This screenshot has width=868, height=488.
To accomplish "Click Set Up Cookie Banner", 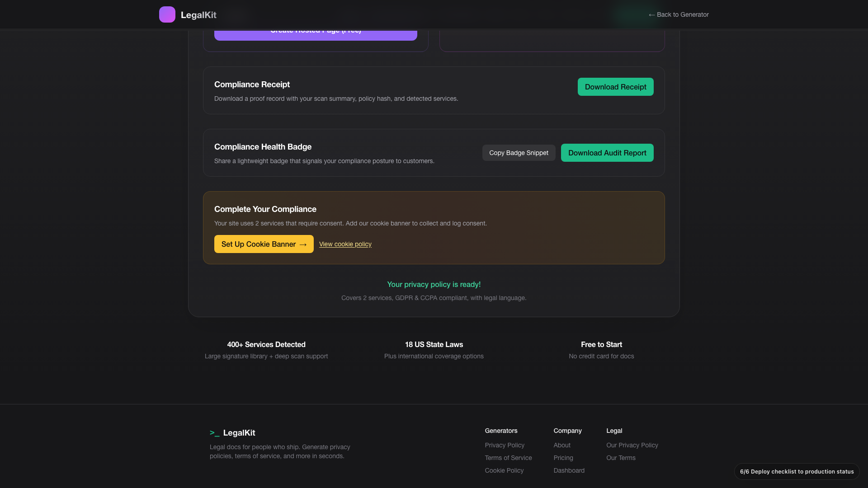I will (264, 244).
